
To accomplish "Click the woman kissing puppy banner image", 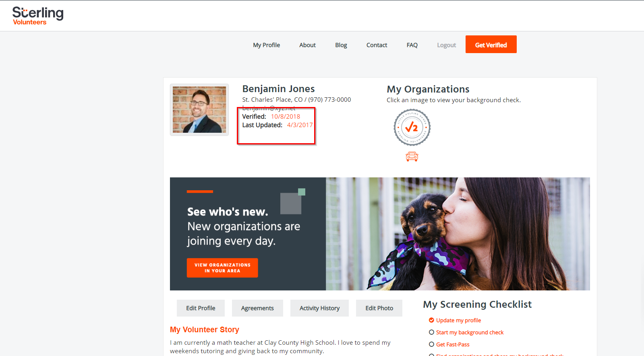I will [x=458, y=234].
